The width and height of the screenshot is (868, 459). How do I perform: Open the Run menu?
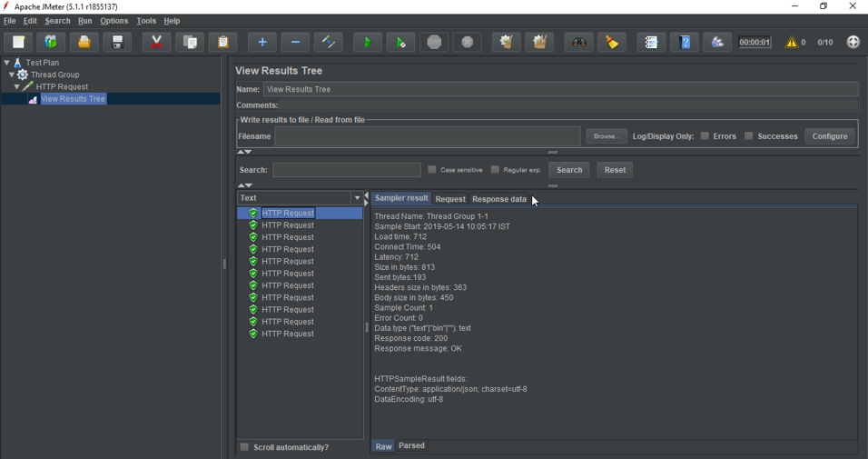point(84,21)
